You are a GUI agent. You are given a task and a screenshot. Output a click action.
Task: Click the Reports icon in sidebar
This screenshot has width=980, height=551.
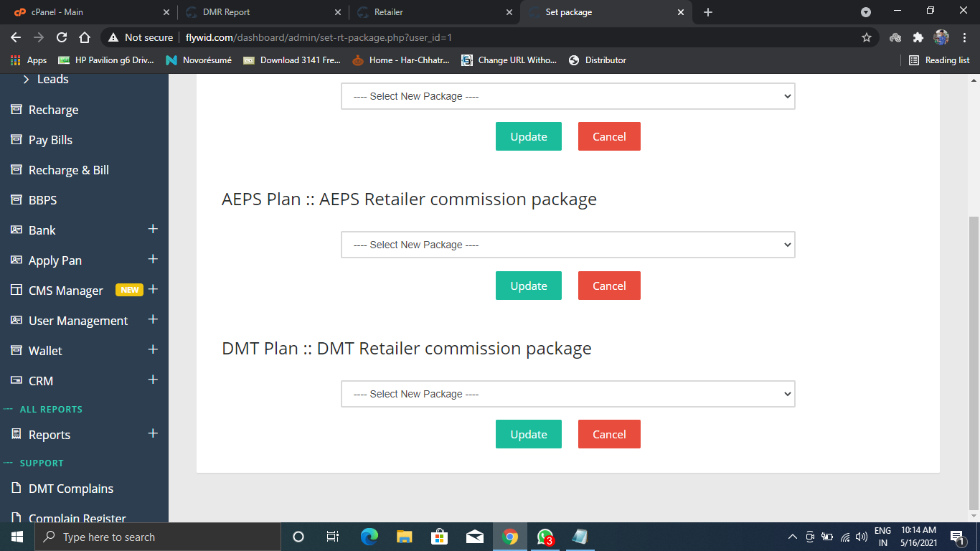pyautogui.click(x=16, y=435)
